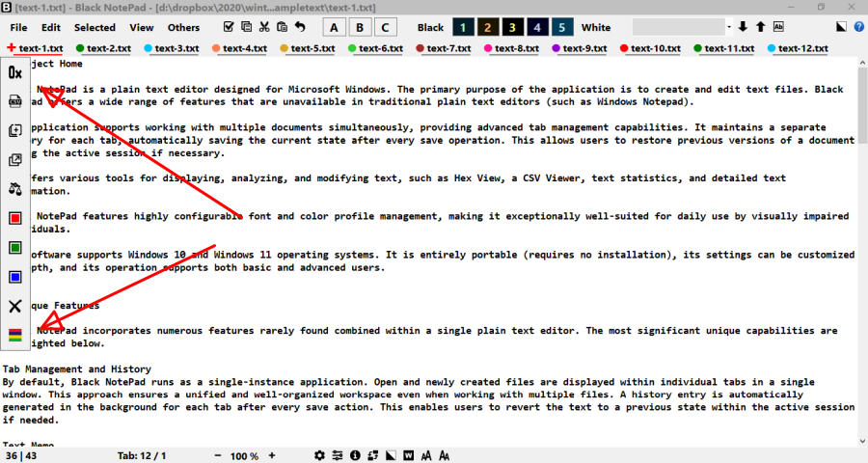Viewport: 868px width, 463px height.
Task: Click the Cut scissors icon
Action: pos(264,27)
